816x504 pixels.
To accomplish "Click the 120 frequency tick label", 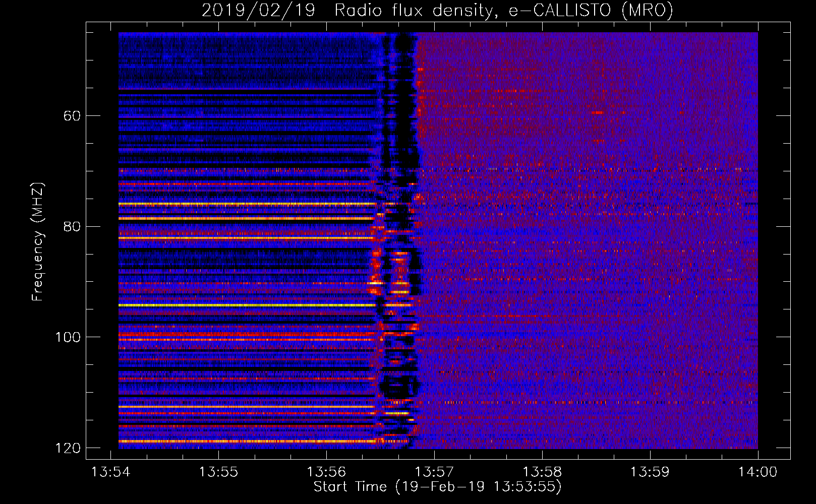I will point(68,448).
